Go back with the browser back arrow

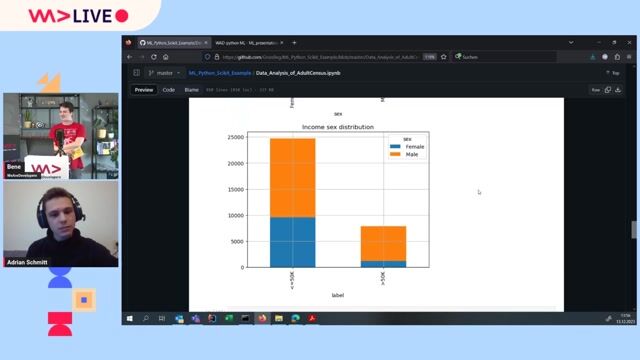(130, 57)
